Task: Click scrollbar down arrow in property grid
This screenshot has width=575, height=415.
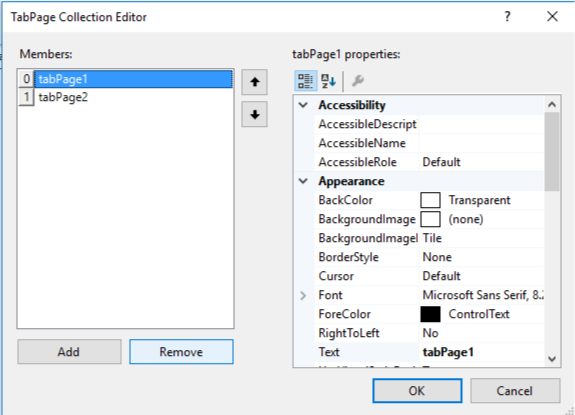Action: pyautogui.click(x=552, y=359)
